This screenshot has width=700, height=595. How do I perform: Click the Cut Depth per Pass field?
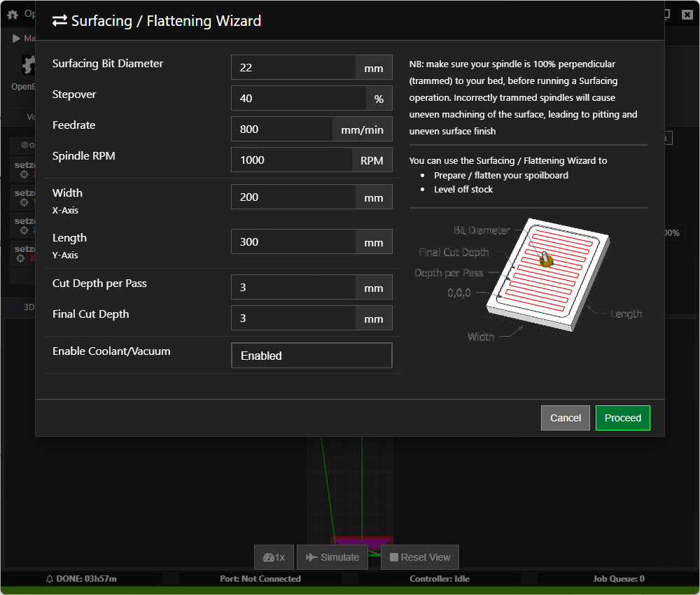click(x=293, y=288)
